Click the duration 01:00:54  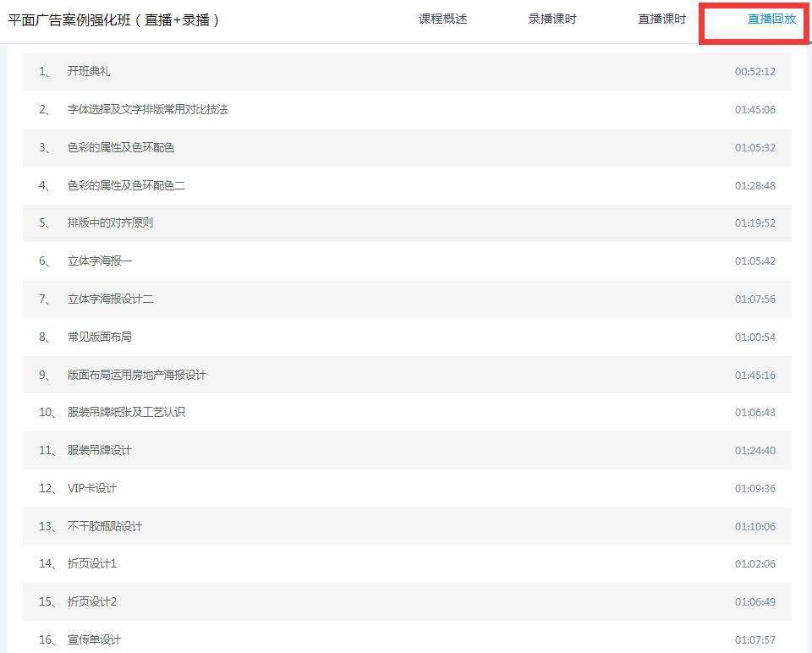(755, 337)
